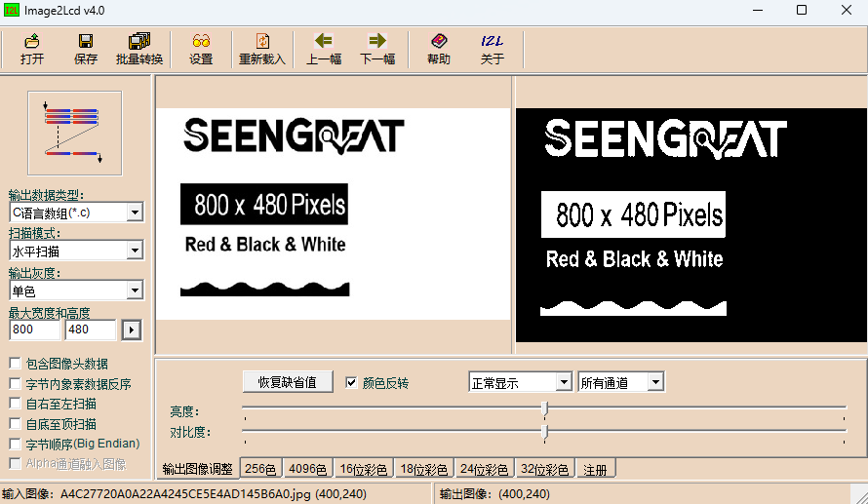Click the 打开 (Open) toolbar icon
Image resolution: width=868 pixels, height=504 pixels.
32,41
